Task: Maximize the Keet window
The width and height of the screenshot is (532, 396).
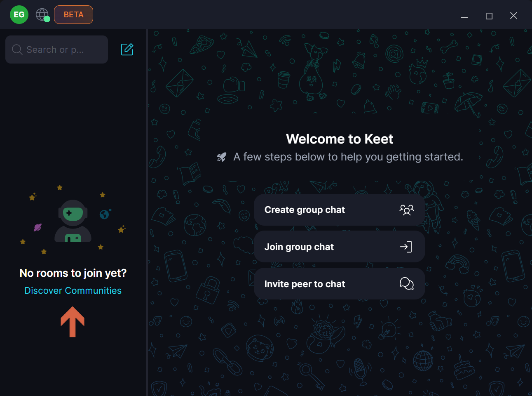Action: 489,16
